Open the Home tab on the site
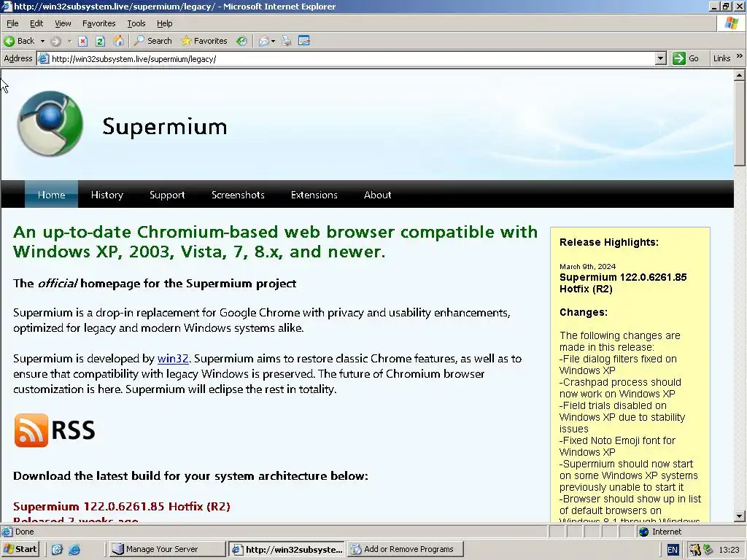Screen dimensions: 747x560 click(52, 195)
